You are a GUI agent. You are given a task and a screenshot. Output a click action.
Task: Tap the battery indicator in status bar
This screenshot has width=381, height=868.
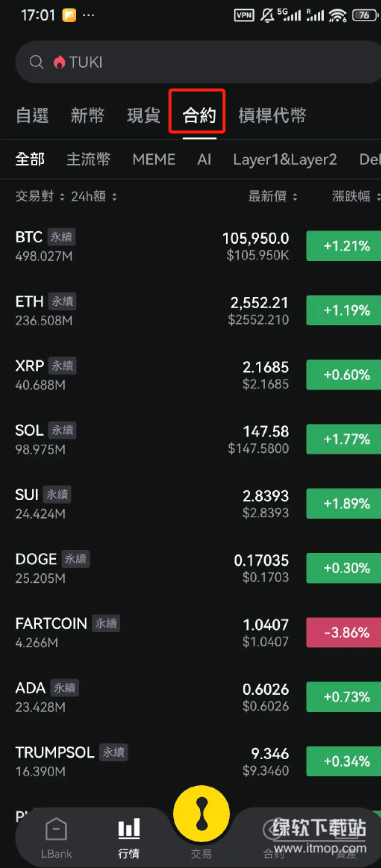[364, 16]
